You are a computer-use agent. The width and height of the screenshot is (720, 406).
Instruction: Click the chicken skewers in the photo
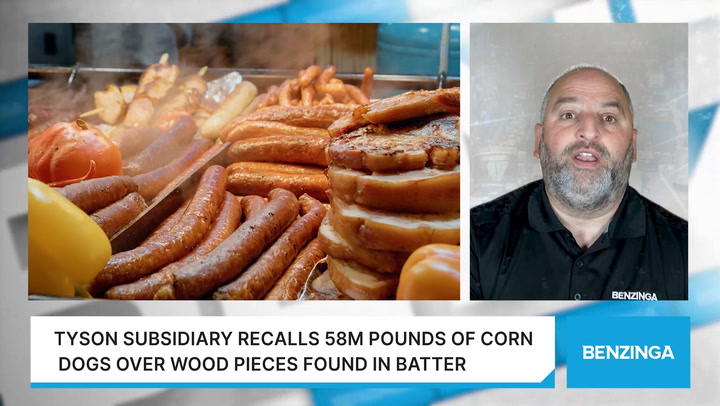tap(152, 92)
